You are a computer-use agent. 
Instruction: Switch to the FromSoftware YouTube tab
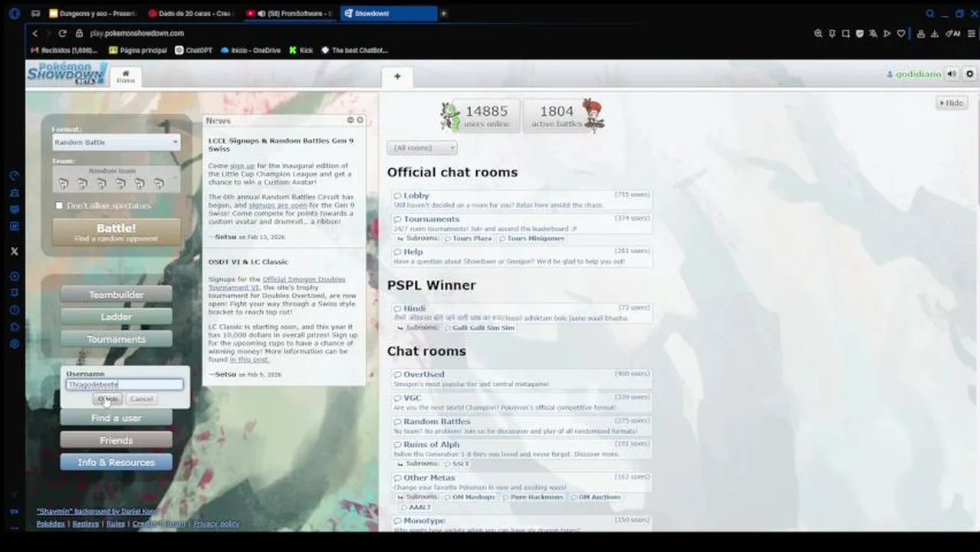(290, 13)
